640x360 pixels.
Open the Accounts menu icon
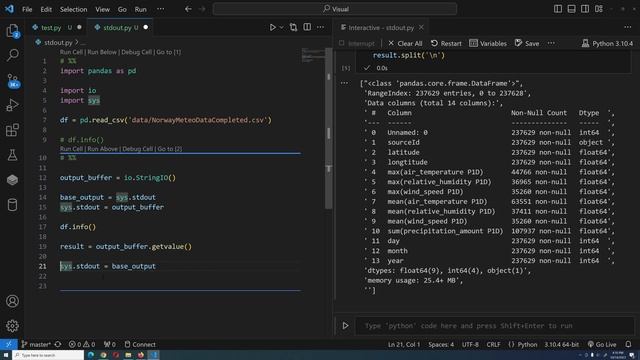tap(13, 301)
